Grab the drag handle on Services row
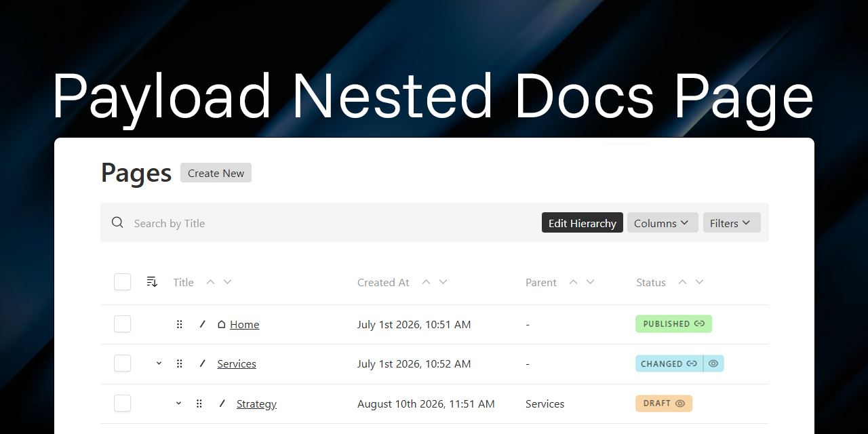868x434 pixels. point(180,363)
